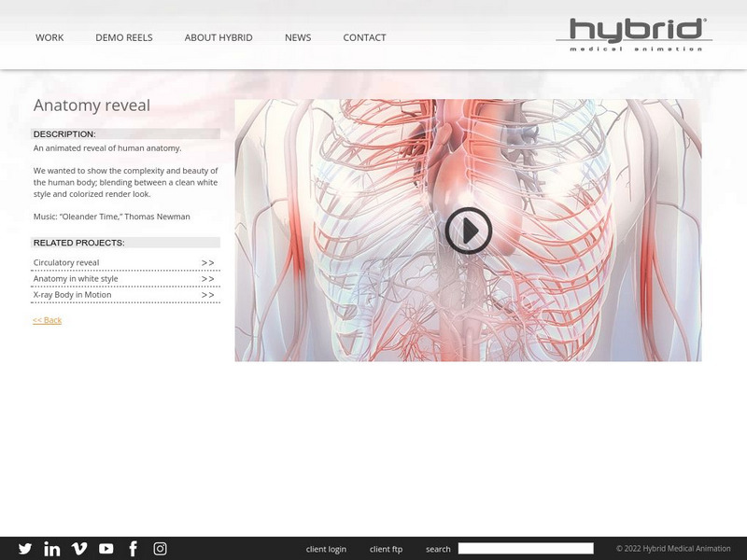Open the DEMO REELS section
The image size is (747, 560).
click(x=122, y=37)
